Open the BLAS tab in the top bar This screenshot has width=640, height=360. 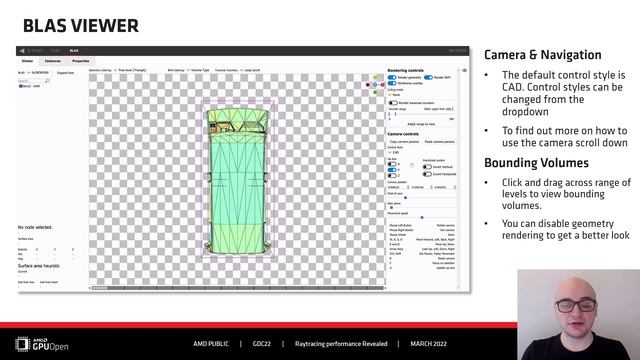[74, 51]
